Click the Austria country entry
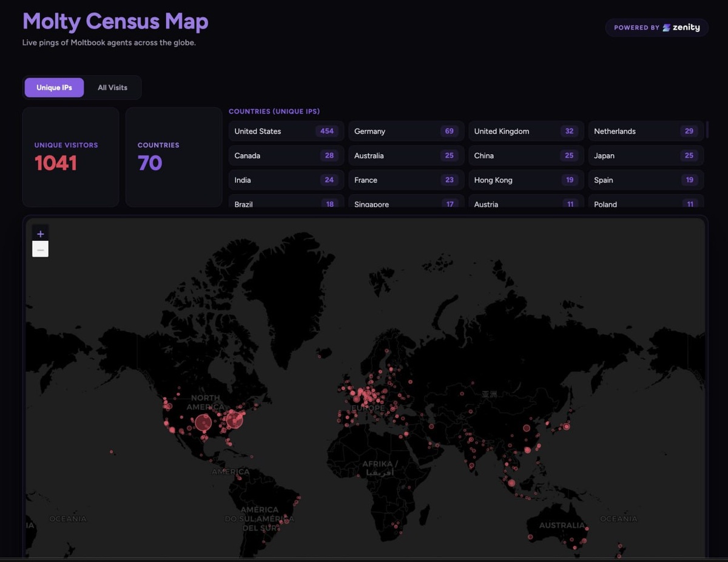Viewport: 728px width, 562px height. pyautogui.click(x=526, y=201)
